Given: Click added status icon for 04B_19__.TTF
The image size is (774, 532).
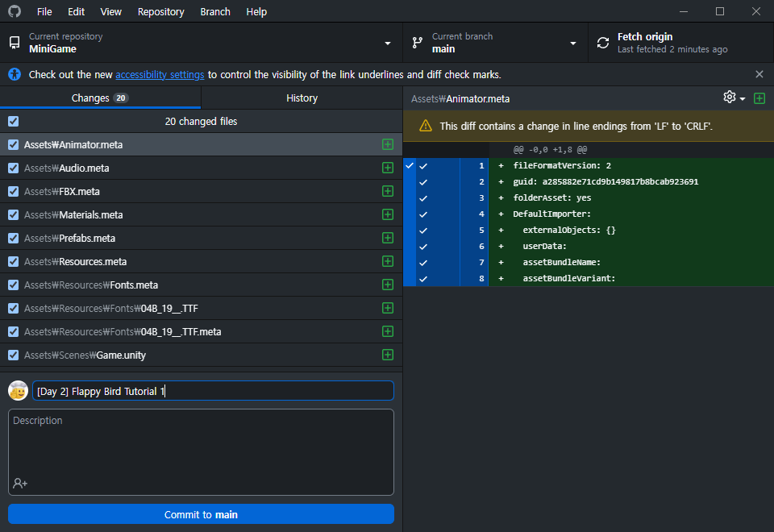Looking at the screenshot, I should point(388,308).
